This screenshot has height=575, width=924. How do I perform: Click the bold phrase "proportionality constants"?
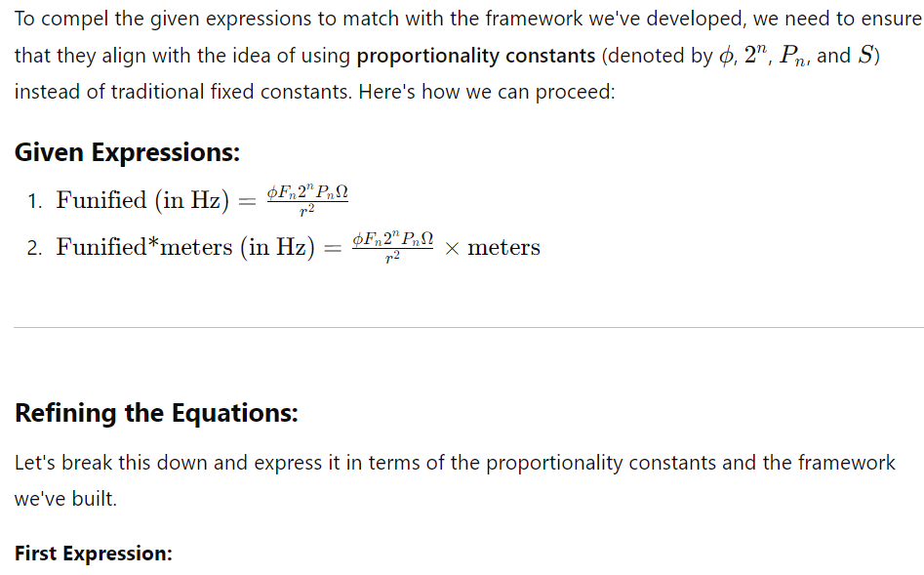point(475,56)
